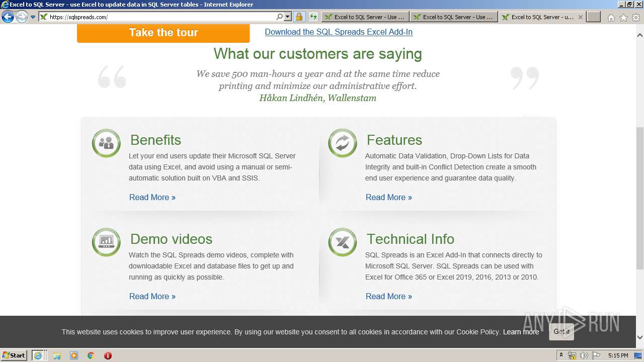Click the browser Forward arrow button
Screen dimensions: 644x362
tap(22, 17)
